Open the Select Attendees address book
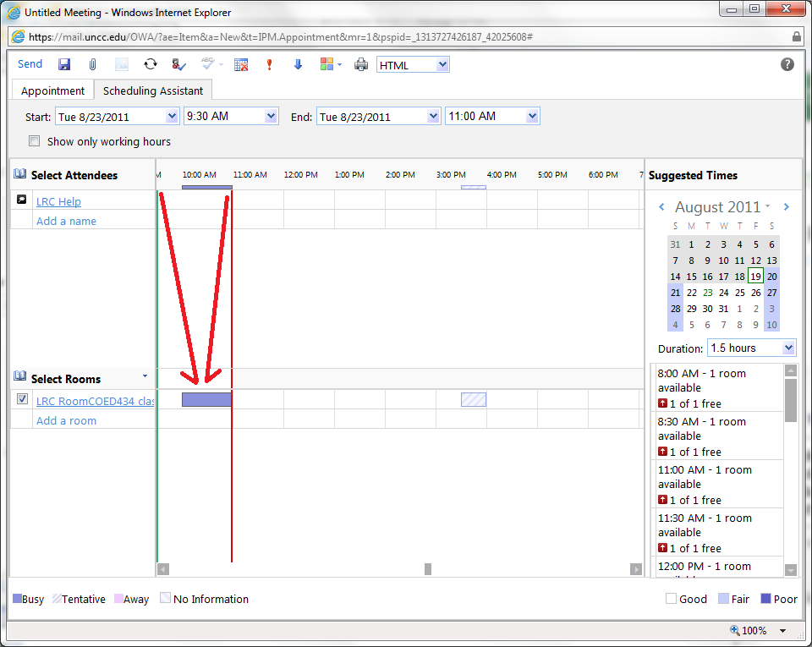The width and height of the screenshot is (812, 647). 21,174
